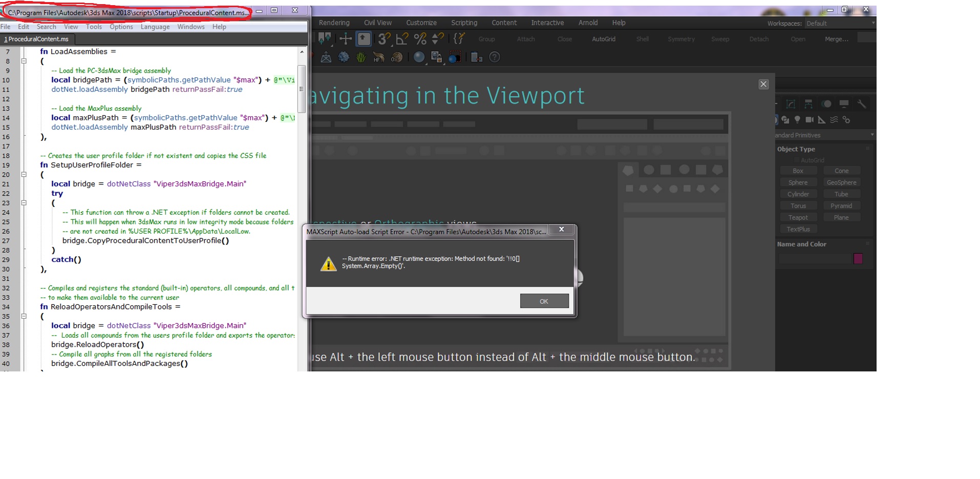Select the Select and Manipulate tool
This screenshot has height=479, width=980.
click(346, 38)
